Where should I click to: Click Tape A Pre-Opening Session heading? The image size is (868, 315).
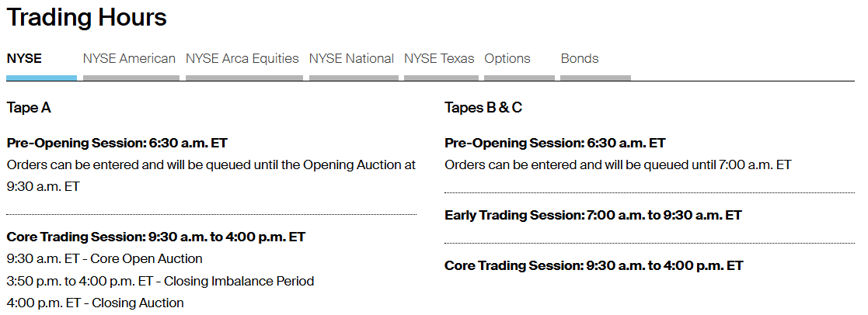click(x=117, y=143)
